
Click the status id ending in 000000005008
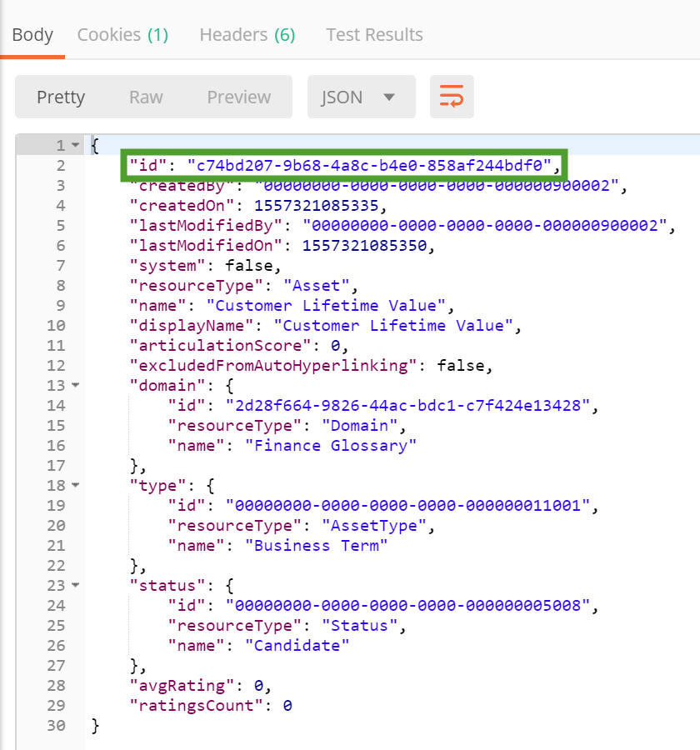[x=407, y=606]
